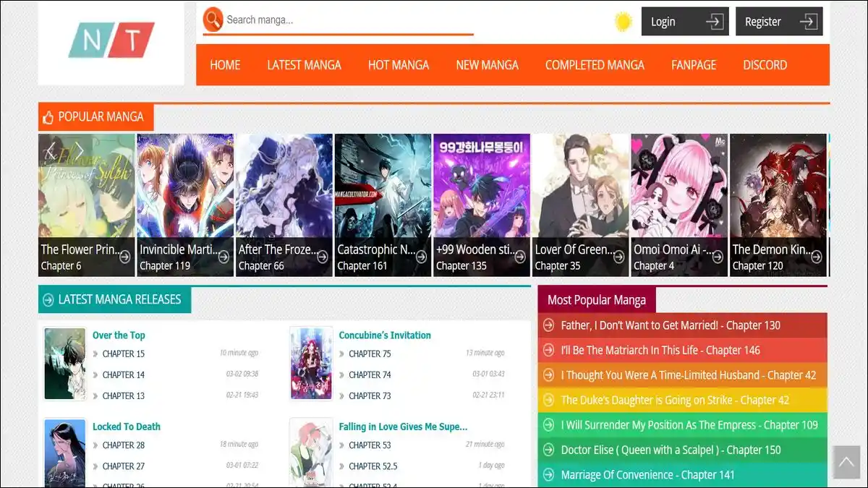
Task: Open Over the Top CHAPTER 14
Action: [x=124, y=374]
